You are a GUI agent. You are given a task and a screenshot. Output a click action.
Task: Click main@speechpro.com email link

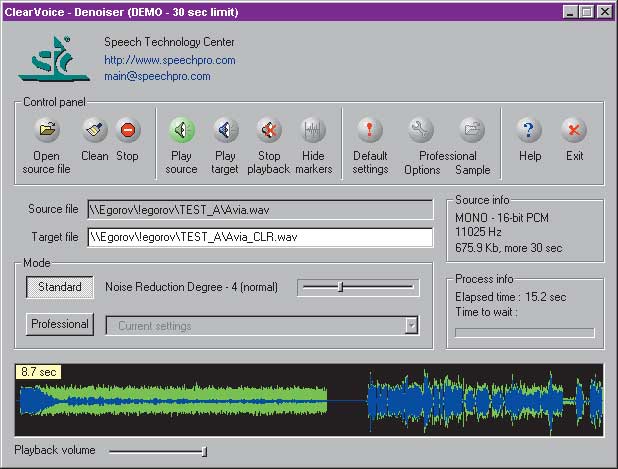(x=157, y=76)
